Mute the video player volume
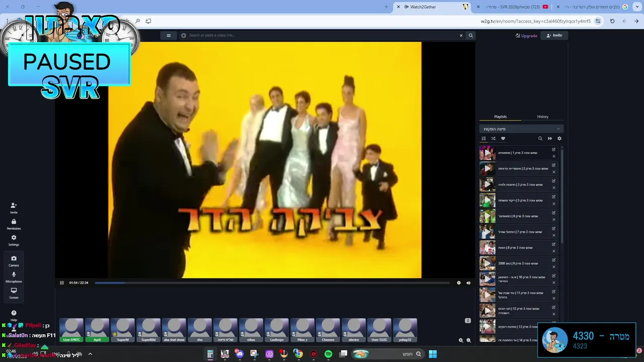 (x=468, y=283)
